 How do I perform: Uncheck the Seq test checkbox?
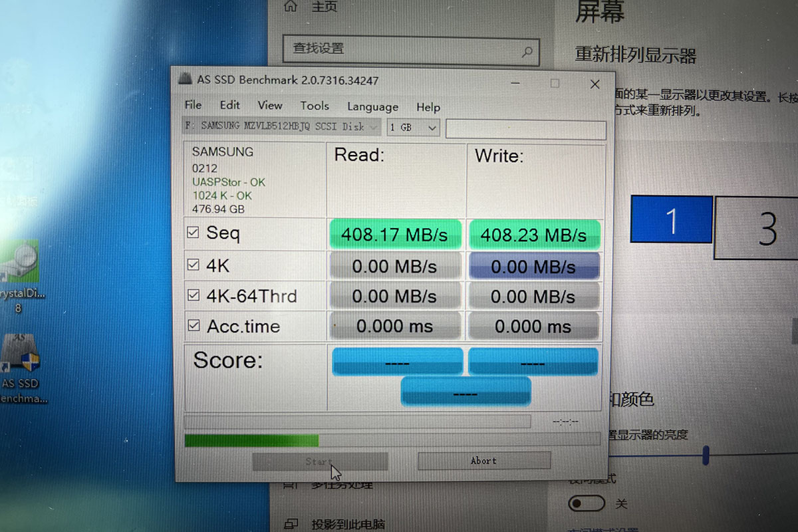click(194, 233)
